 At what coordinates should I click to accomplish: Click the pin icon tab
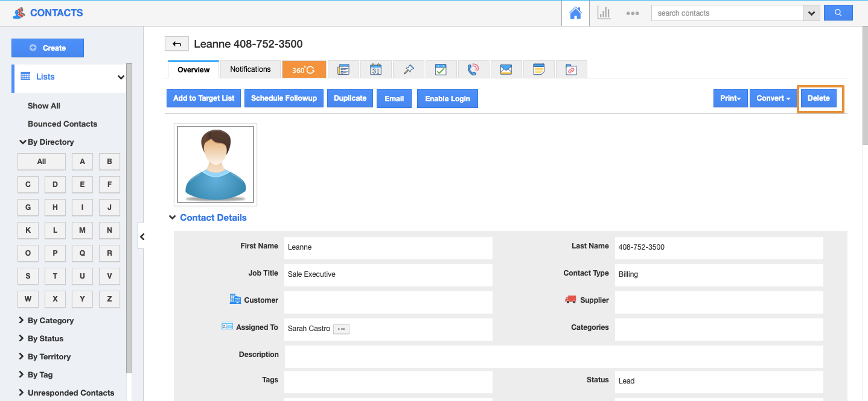coord(408,69)
